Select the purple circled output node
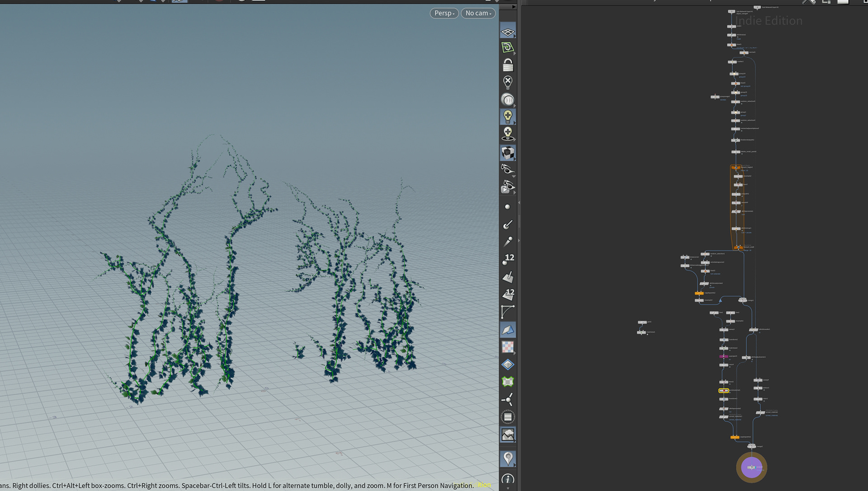 click(x=751, y=468)
